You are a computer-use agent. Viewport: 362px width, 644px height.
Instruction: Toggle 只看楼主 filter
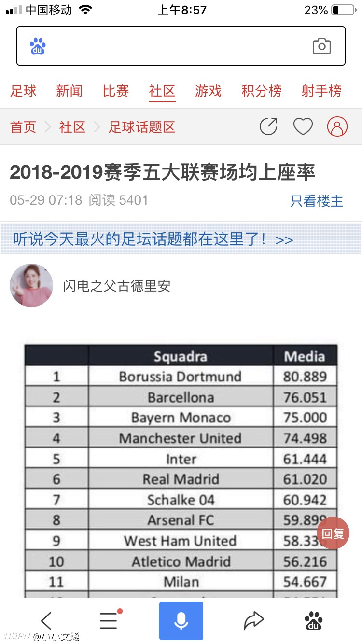(x=317, y=201)
